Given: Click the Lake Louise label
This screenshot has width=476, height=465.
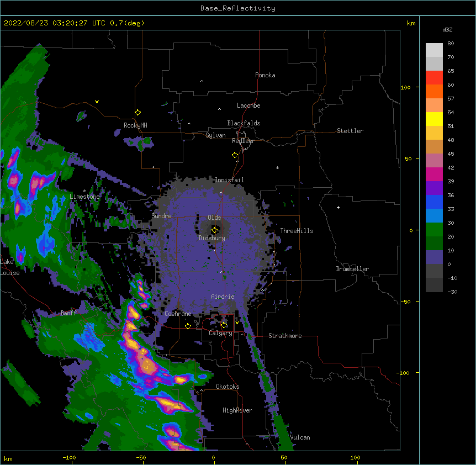Looking at the screenshot, I should tap(10, 267).
